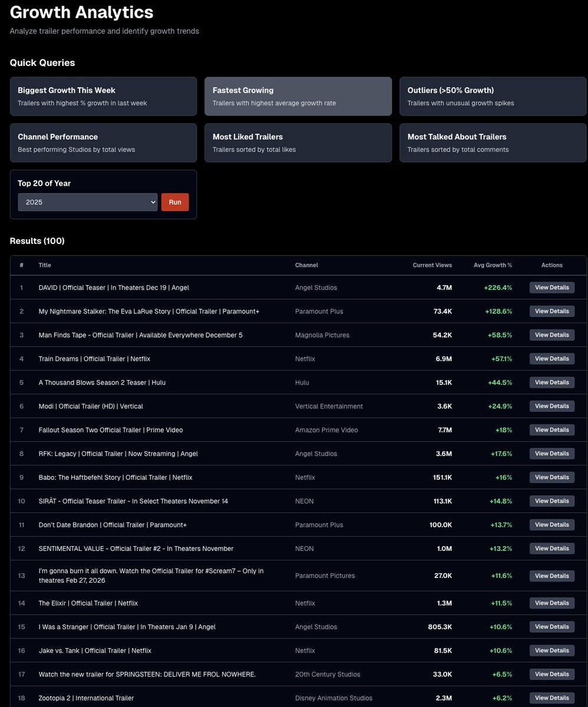Viewport: 588px width, 707px height.
Task: Click title 'Fallout Season Two Official Trailer | Prime Video'
Action: coord(111,430)
